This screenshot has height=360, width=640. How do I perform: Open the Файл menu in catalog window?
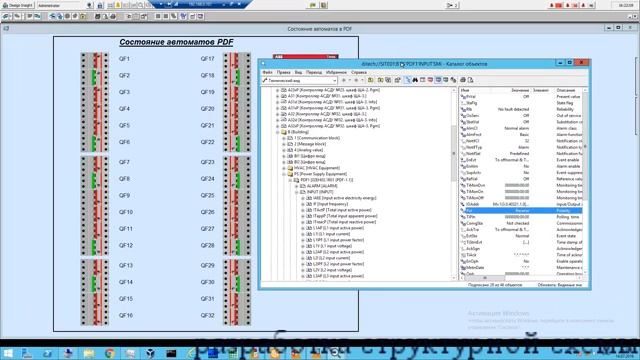(x=267, y=72)
